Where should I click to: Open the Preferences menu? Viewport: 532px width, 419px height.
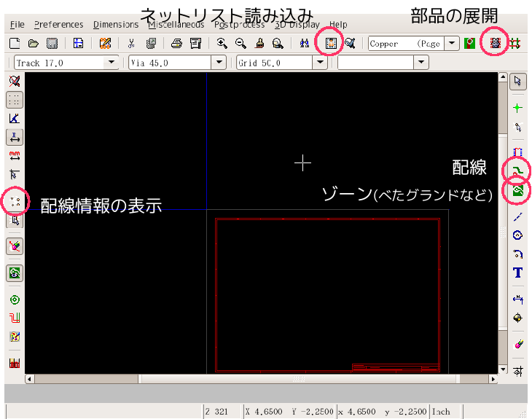(x=58, y=25)
